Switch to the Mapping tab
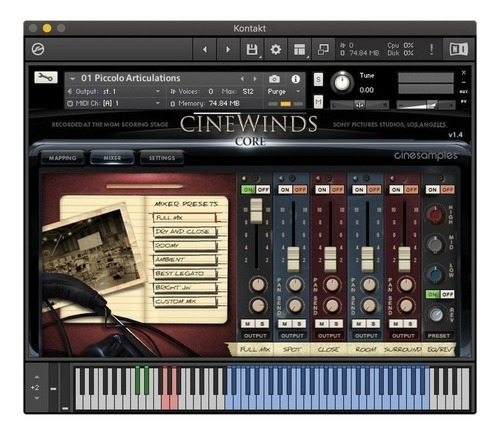The height and width of the screenshot is (434, 500). point(63,158)
